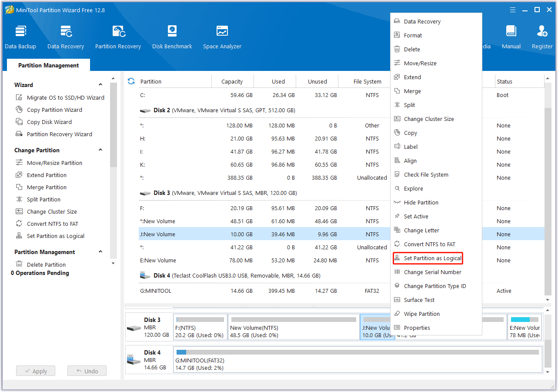Launch Disk Benchmark
The height and width of the screenshot is (392, 558).
[x=172, y=36]
